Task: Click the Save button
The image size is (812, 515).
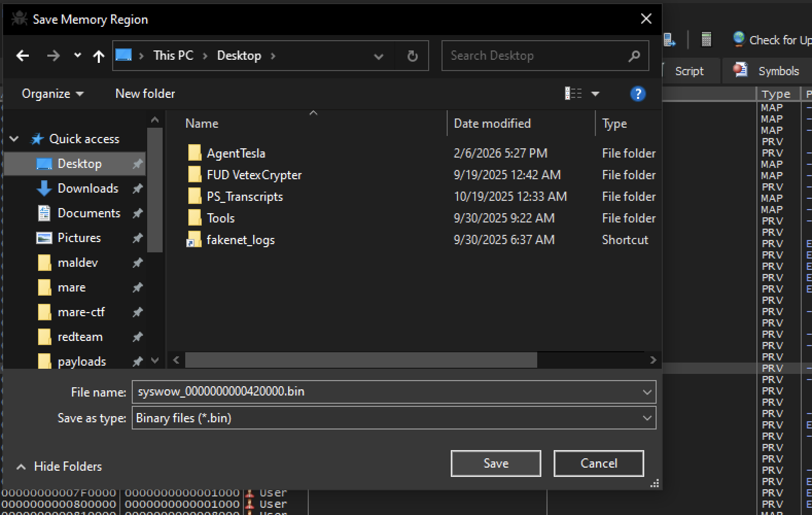Action: [x=496, y=463]
